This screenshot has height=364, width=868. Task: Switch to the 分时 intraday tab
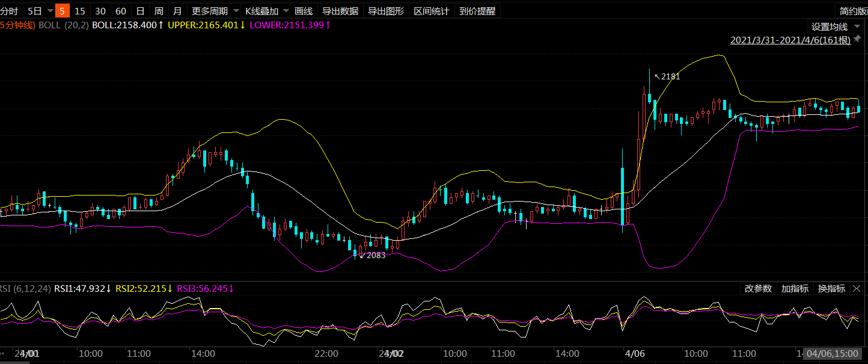9,11
